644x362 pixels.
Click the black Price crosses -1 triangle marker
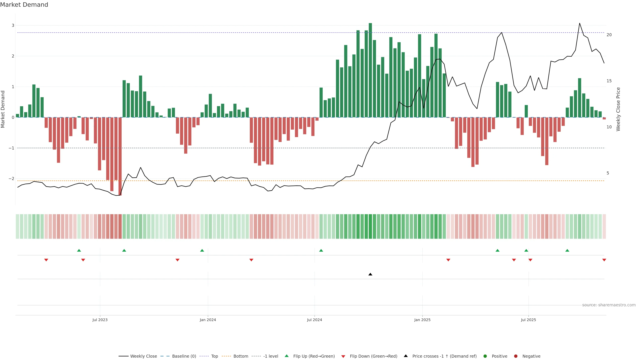tap(370, 274)
